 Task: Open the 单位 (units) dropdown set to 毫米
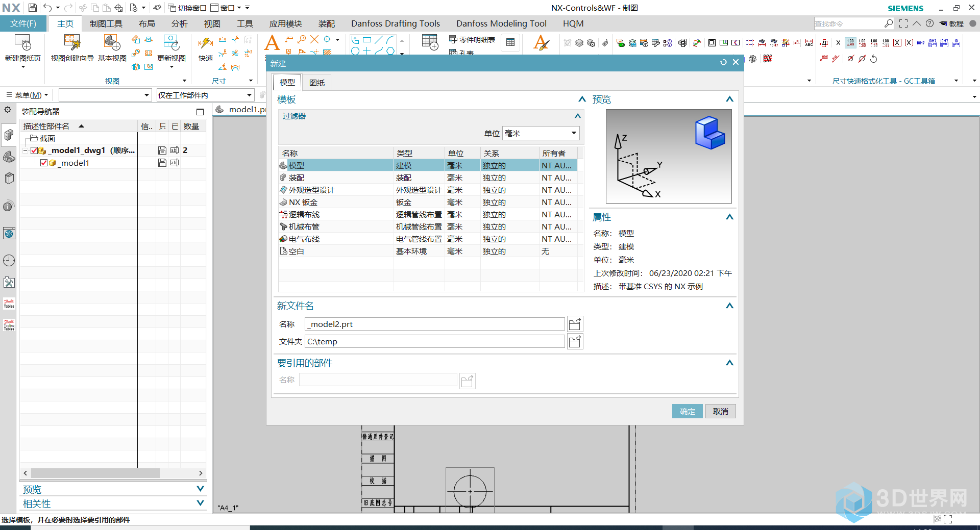pyautogui.click(x=541, y=133)
